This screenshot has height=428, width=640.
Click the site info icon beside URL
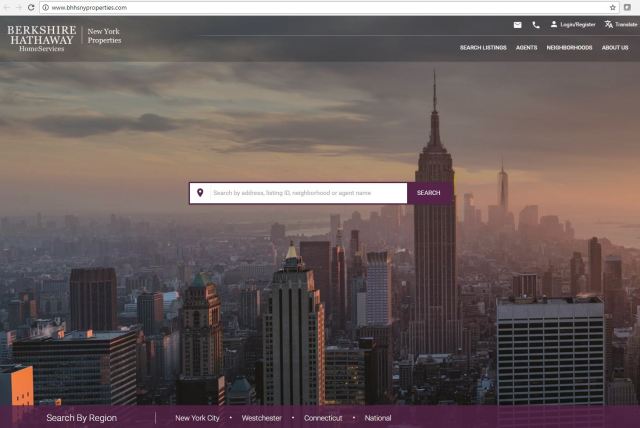click(46, 7)
